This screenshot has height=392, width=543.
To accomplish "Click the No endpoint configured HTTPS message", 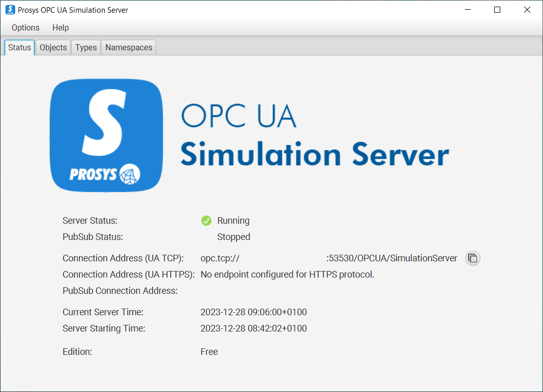I will [x=287, y=275].
